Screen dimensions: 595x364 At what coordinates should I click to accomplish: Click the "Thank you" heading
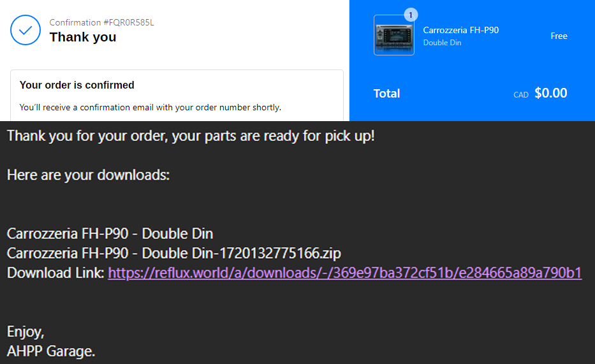[x=83, y=37]
